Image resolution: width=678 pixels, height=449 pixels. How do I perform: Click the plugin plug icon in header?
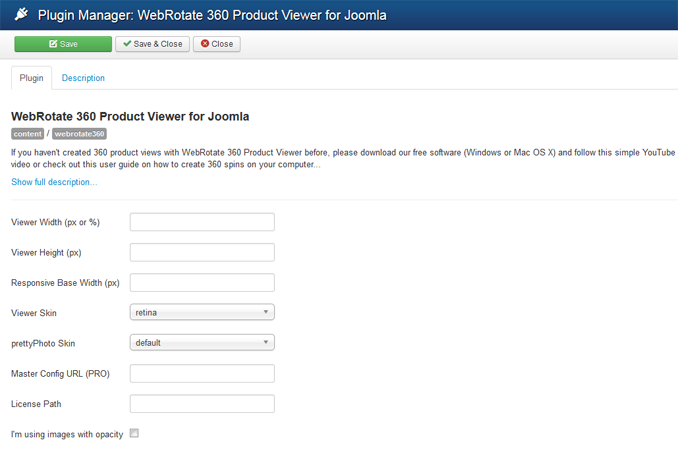21,14
